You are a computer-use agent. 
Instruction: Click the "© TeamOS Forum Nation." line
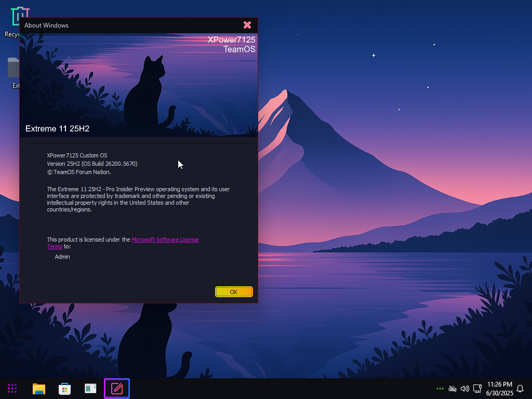pos(79,172)
